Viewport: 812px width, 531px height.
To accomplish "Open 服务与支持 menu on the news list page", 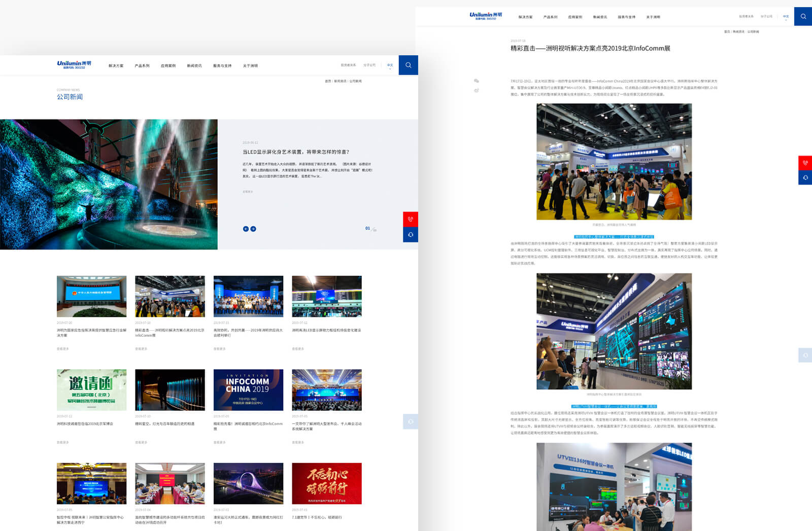I will point(222,66).
